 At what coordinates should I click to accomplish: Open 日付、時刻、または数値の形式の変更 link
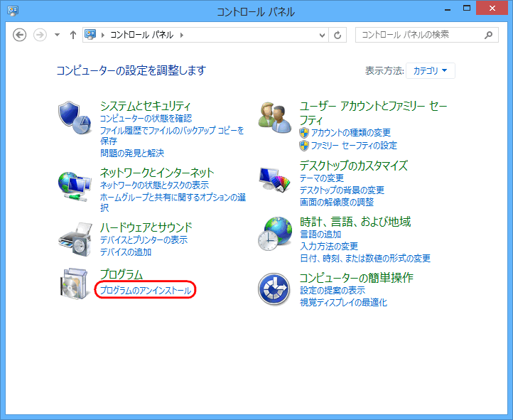click(365, 259)
